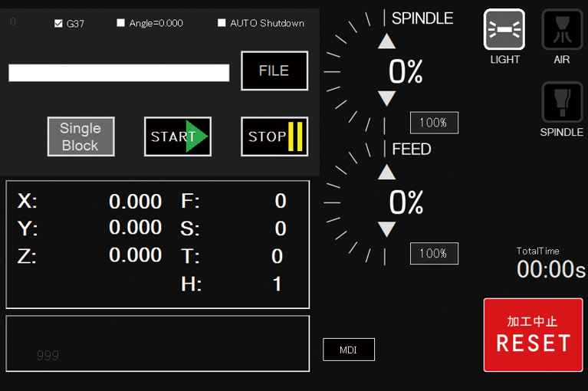The width and height of the screenshot is (588, 391).
Task: Reset feed override to 100%
Action: point(434,254)
